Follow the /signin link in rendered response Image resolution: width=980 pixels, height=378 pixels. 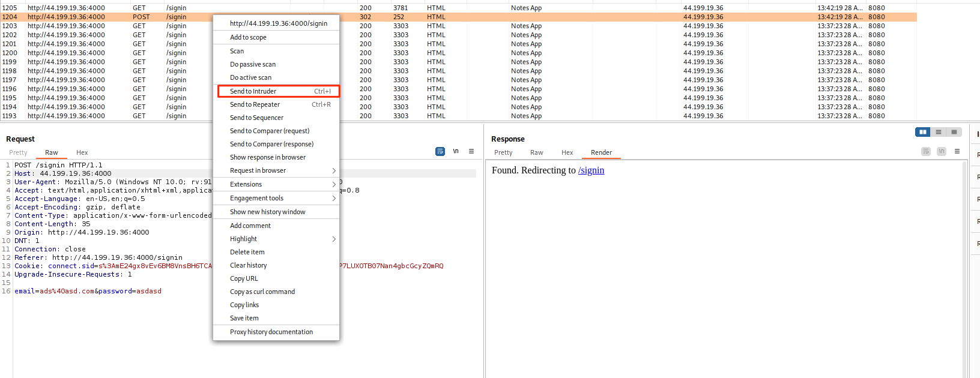[591, 170]
